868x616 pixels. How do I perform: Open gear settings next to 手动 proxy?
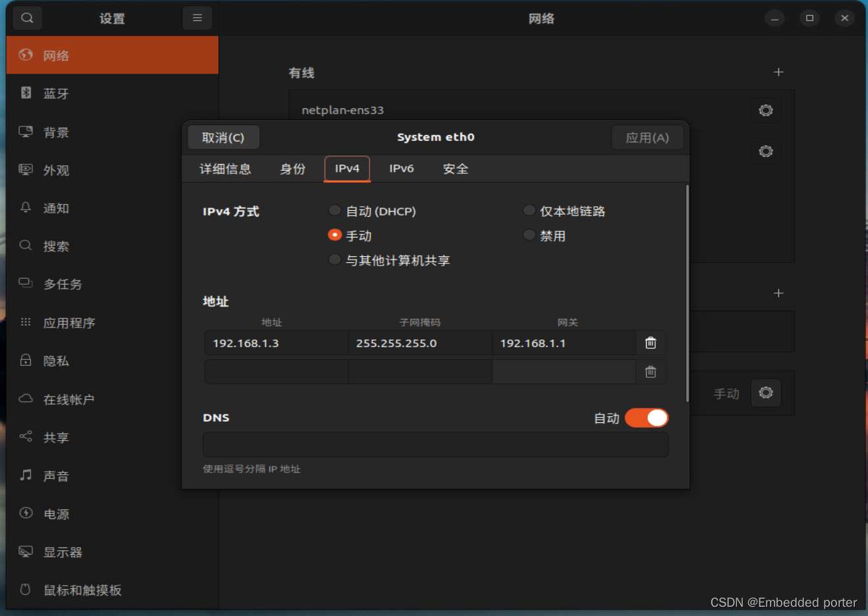[766, 393]
